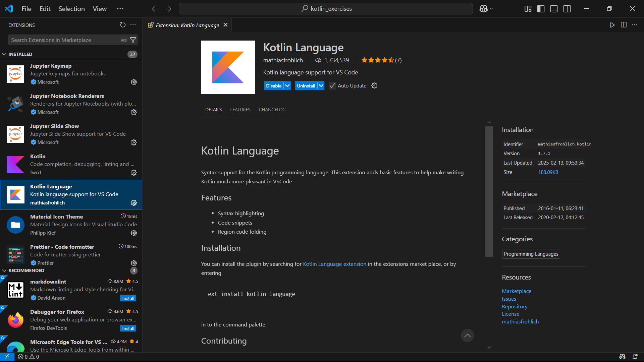This screenshot has width=644, height=362.
Task: Show errors and warnings in status bar
Action: click(29, 357)
